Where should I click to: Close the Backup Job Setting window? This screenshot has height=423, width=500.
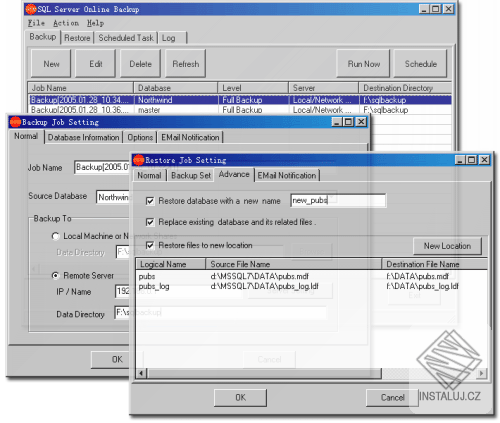tap(361, 122)
